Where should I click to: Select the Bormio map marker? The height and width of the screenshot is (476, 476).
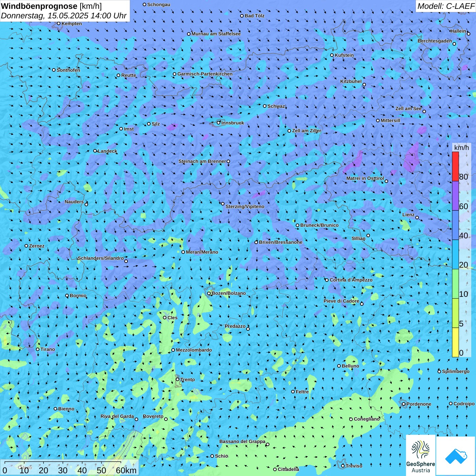[67, 296]
